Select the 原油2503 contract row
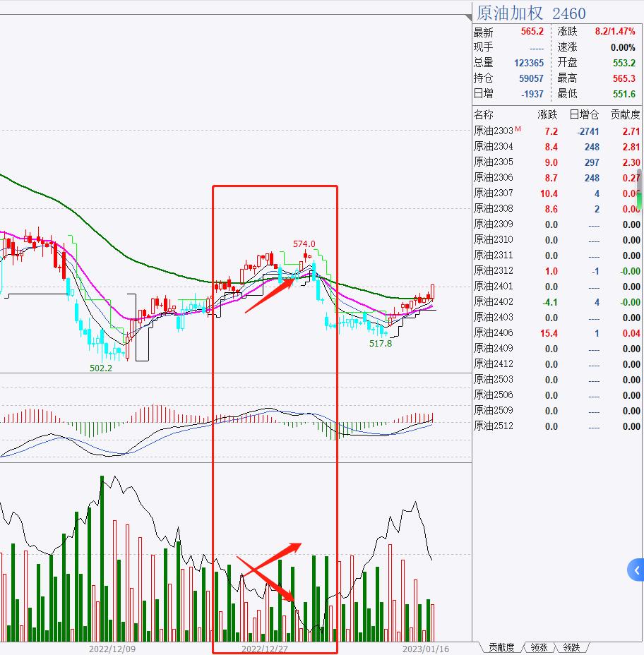644x655 pixels. click(556, 380)
